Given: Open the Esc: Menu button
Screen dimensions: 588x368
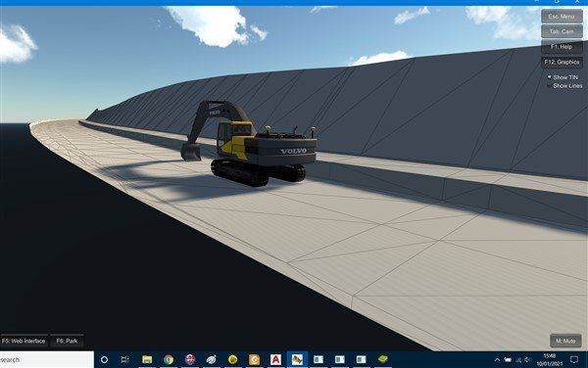Looking at the screenshot, I should coord(562,17).
